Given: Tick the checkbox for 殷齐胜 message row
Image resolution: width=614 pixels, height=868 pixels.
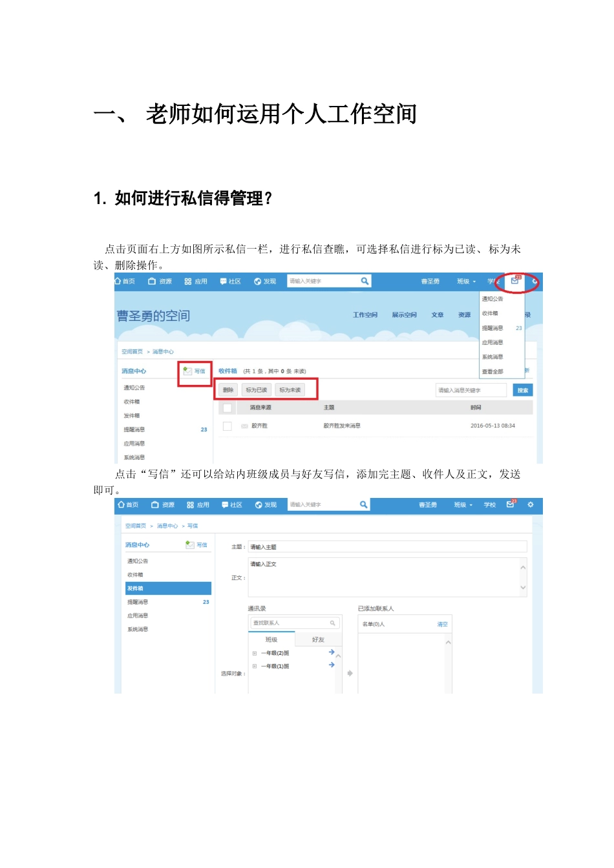Looking at the screenshot, I should [228, 426].
